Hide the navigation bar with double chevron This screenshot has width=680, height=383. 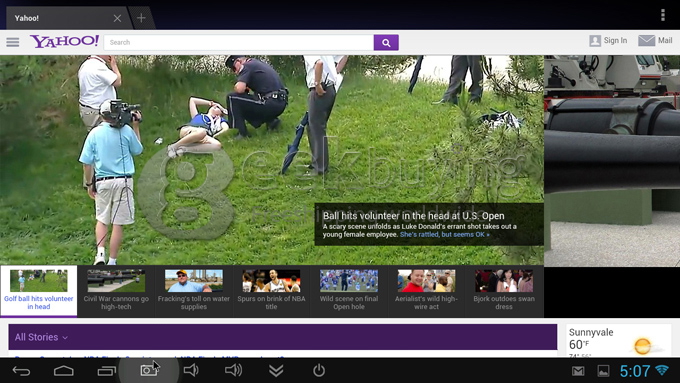(276, 370)
